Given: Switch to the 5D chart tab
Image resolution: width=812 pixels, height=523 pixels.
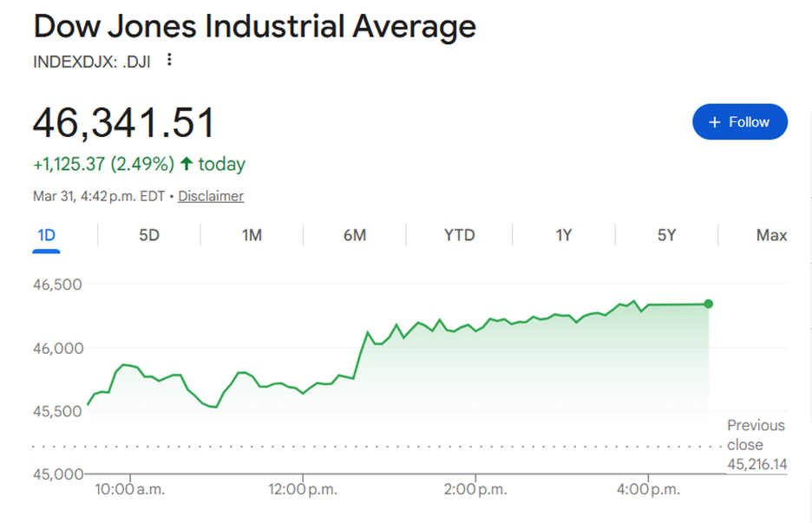Looking at the screenshot, I should 149,235.
